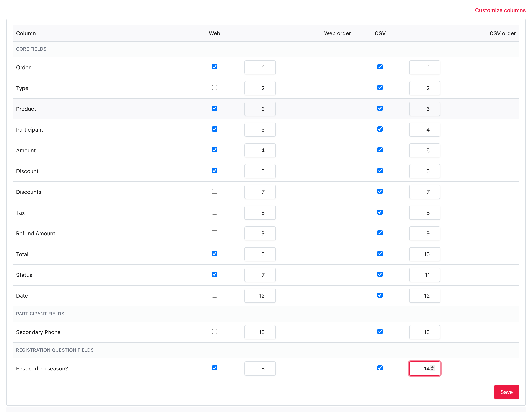Image resolution: width=532 pixels, height=412 pixels.
Task: Click stepper arrows in First curling season CSV order
Action: [x=432, y=368]
